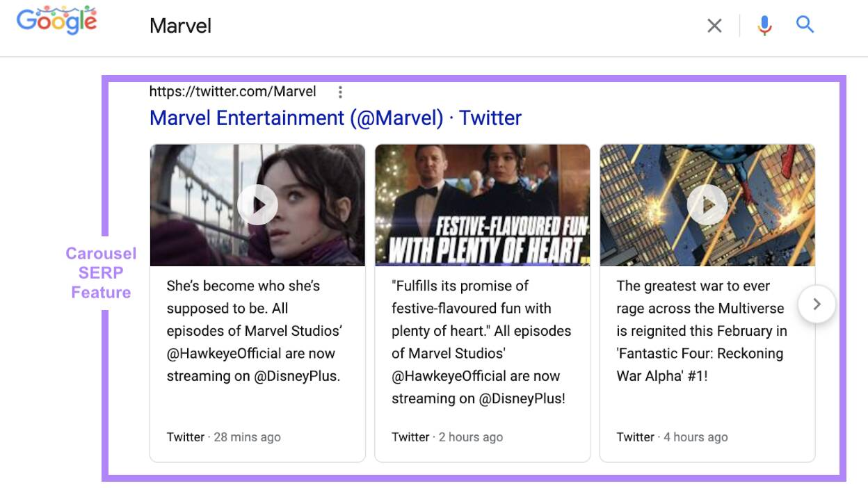Screen dimensions: 868x488
Task: Click the play icon on the Hawkeye archer video
Action: [x=257, y=204]
